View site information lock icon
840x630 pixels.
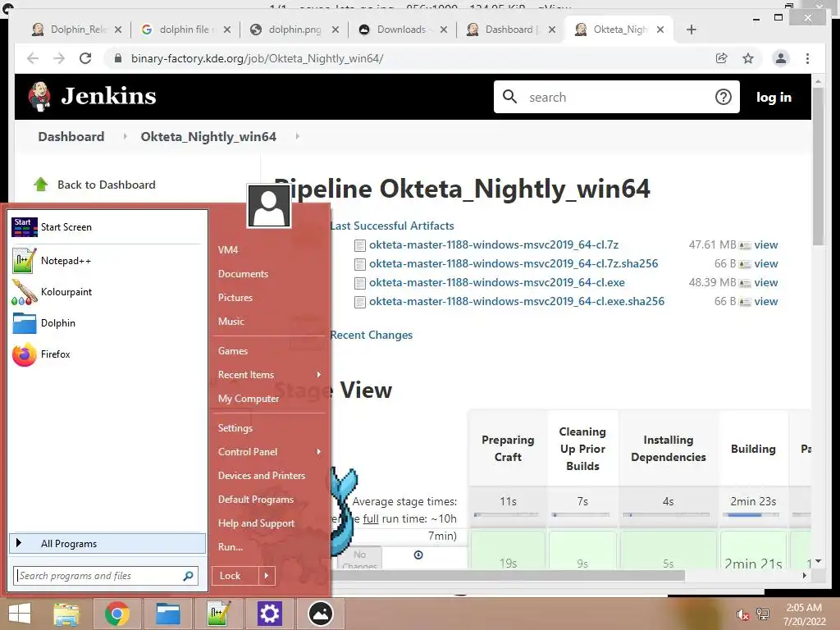coord(118,58)
